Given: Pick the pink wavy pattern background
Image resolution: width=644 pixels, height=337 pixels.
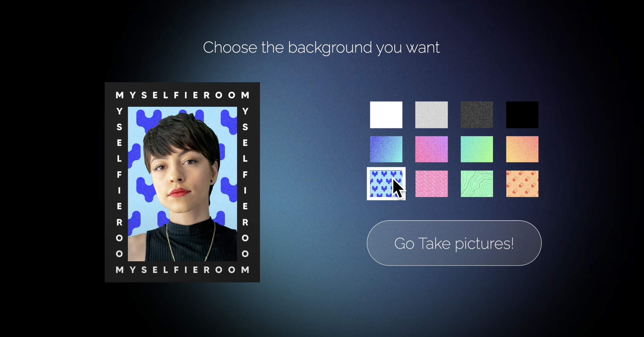Looking at the screenshot, I should coord(431,184).
